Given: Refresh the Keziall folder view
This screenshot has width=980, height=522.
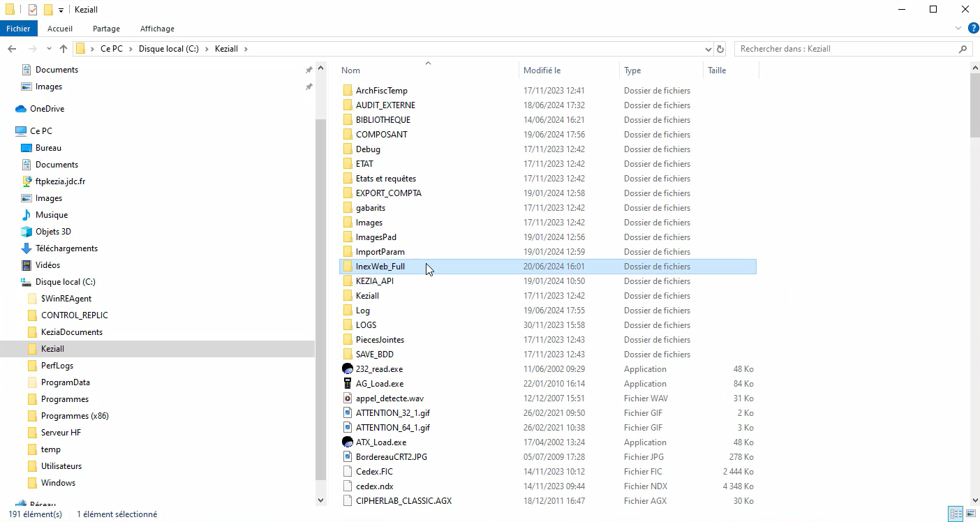Looking at the screenshot, I should [721, 49].
